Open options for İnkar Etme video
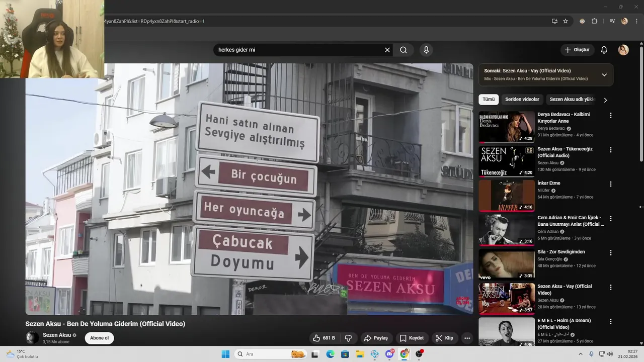Viewport: 644px width, 362px height. point(611,184)
